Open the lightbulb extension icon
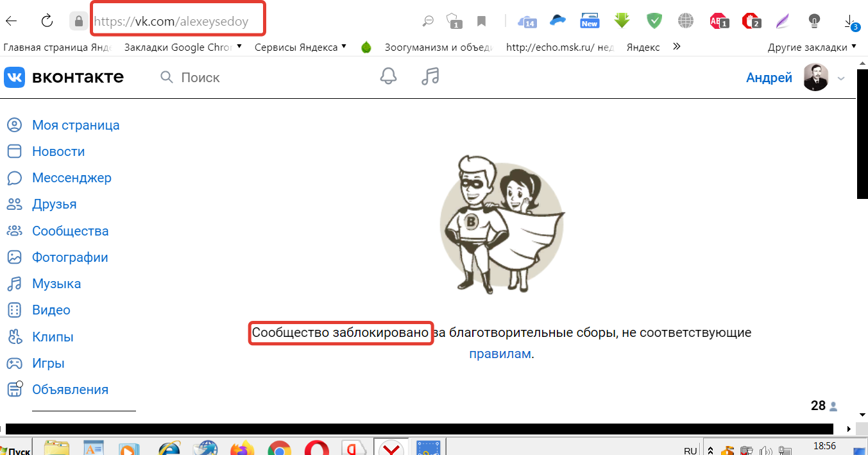The image size is (868, 455). point(813,21)
